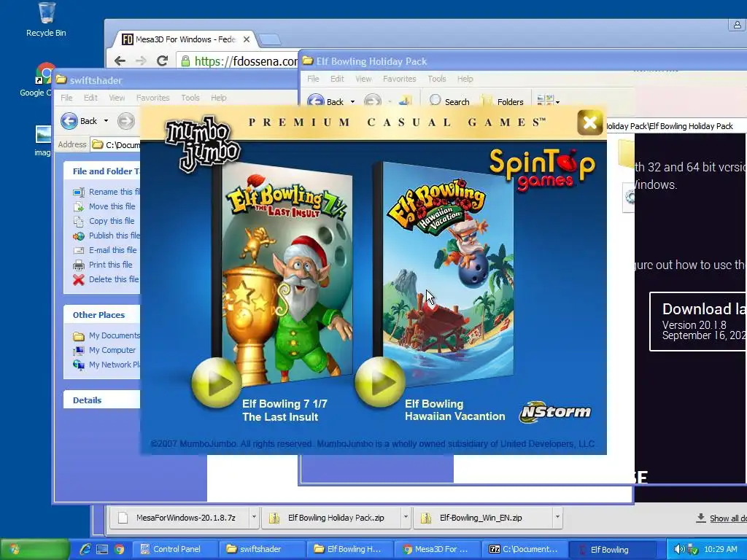Image resolution: width=747 pixels, height=560 pixels.
Task: Click Print this file
Action: click(x=103, y=265)
